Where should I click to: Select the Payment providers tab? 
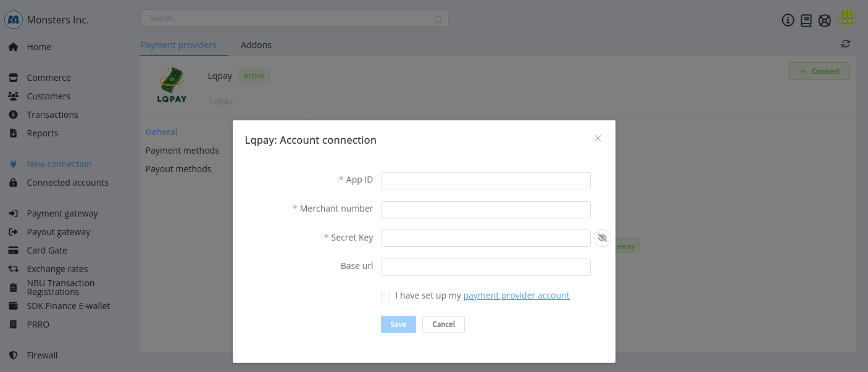[x=178, y=45]
